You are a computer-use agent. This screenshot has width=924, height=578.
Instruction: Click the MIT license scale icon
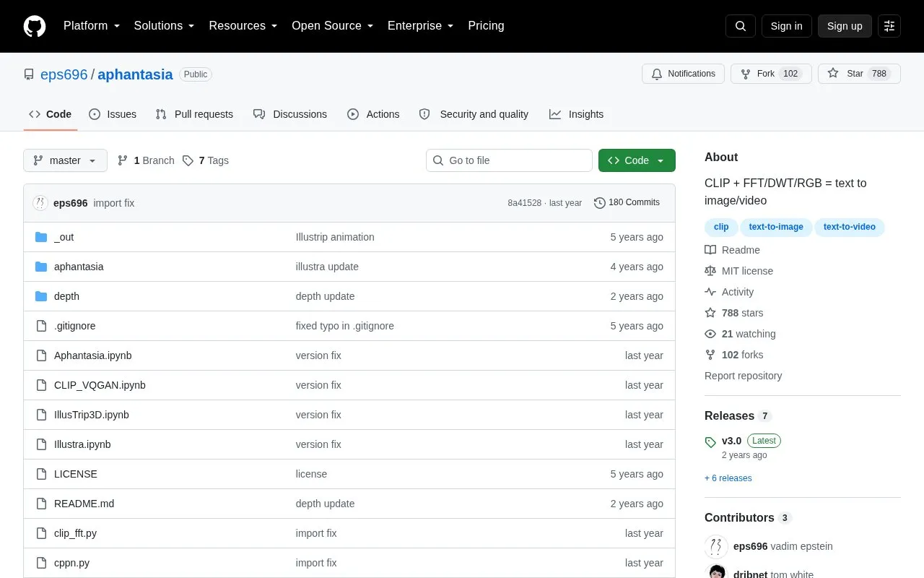pos(710,271)
